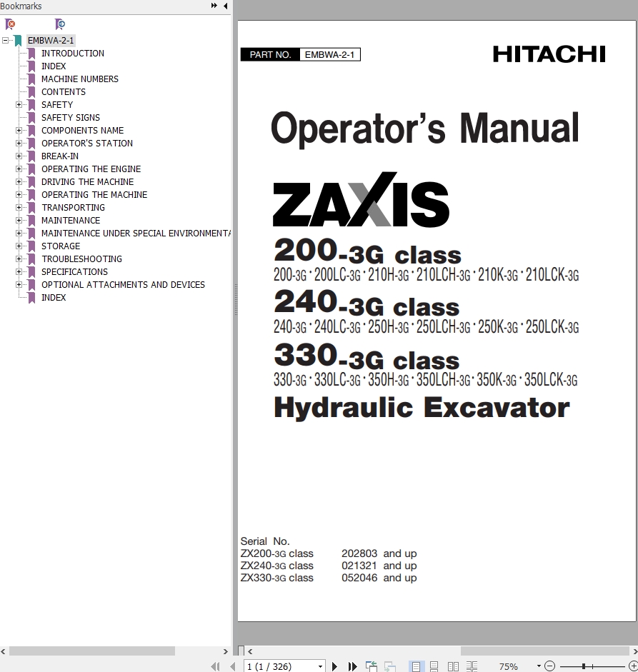Expand the STORAGE bookmark
The height and width of the screenshot is (672, 638).
(x=19, y=246)
